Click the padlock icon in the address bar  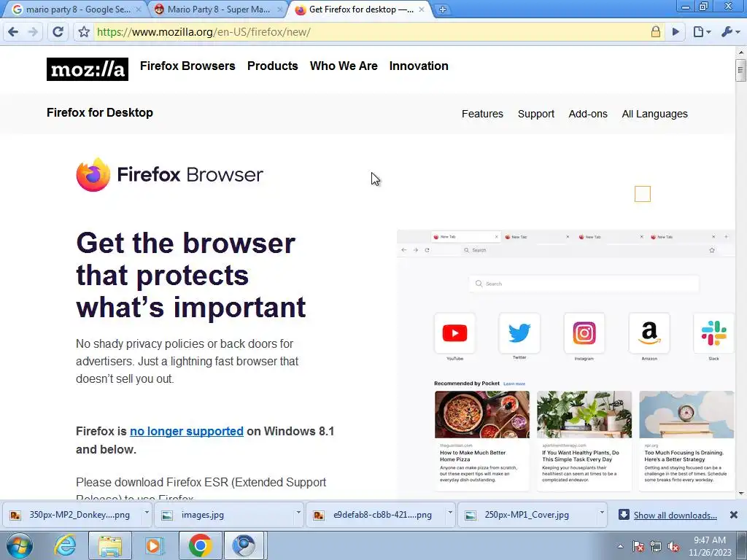pyautogui.click(x=656, y=32)
